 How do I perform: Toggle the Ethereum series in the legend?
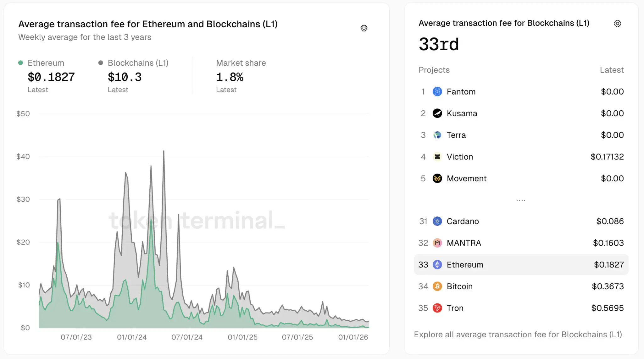[46, 63]
